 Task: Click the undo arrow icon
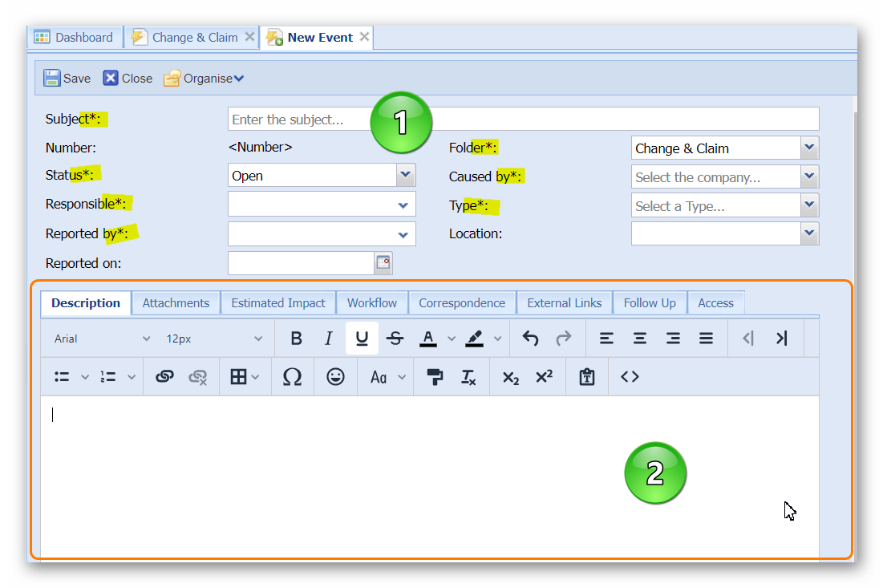click(x=530, y=339)
